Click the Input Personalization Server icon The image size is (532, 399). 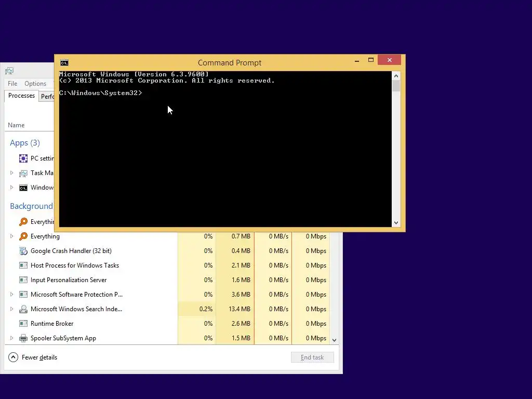(23, 280)
